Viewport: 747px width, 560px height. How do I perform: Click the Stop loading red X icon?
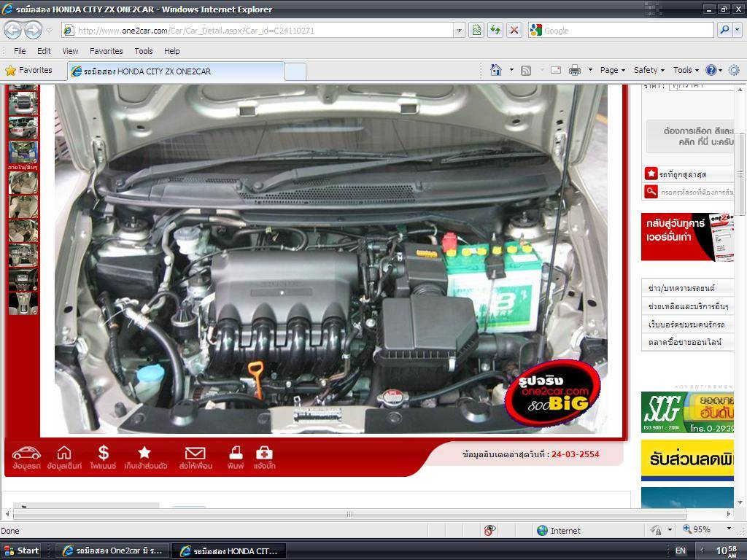point(514,30)
